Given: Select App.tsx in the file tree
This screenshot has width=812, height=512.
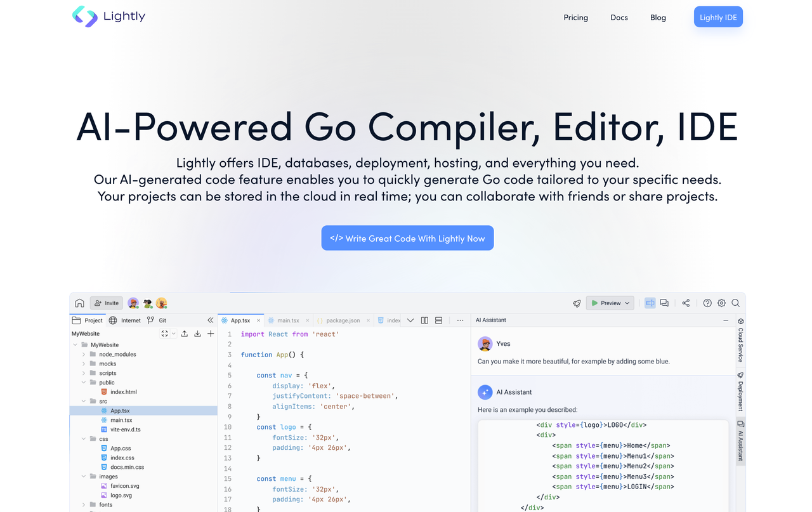Looking at the screenshot, I should tap(143, 411).
